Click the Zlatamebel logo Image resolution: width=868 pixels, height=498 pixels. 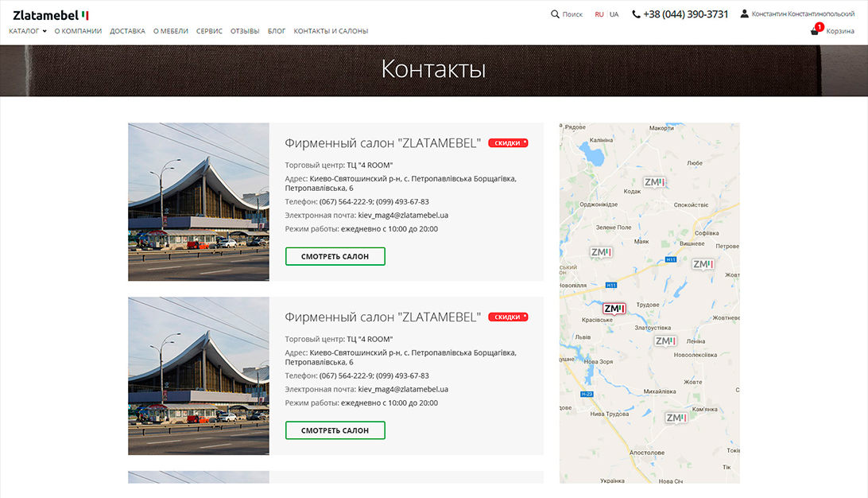click(x=51, y=14)
